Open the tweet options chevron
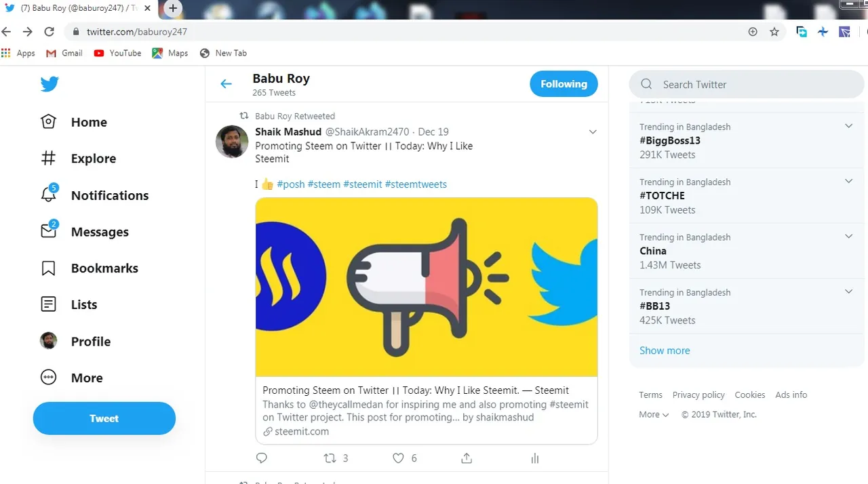The width and height of the screenshot is (868, 484). tap(593, 132)
